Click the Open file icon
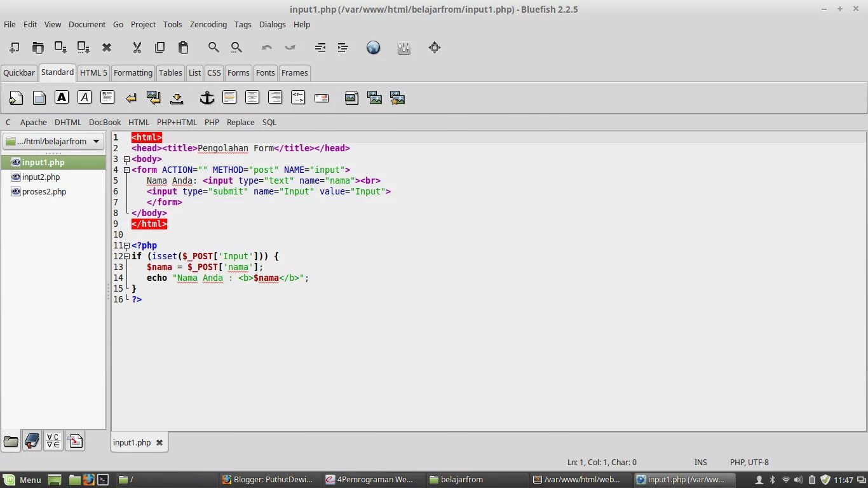 (x=38, y=48)
